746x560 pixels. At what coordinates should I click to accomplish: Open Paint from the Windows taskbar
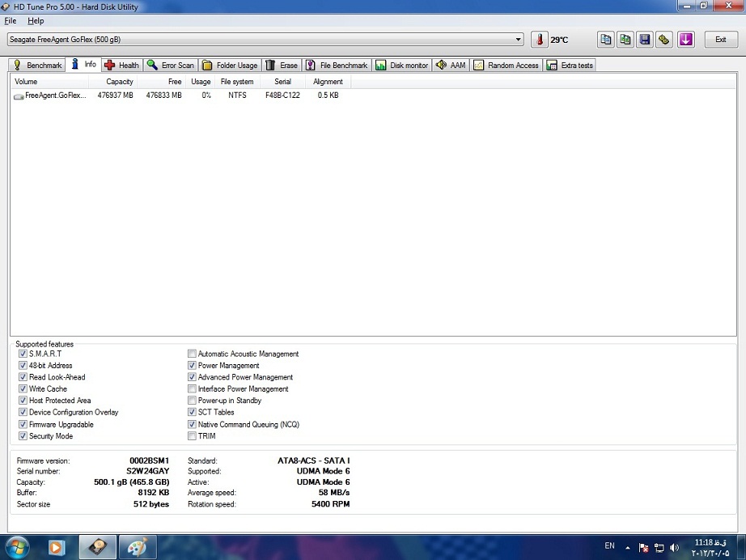pos(138,547)
